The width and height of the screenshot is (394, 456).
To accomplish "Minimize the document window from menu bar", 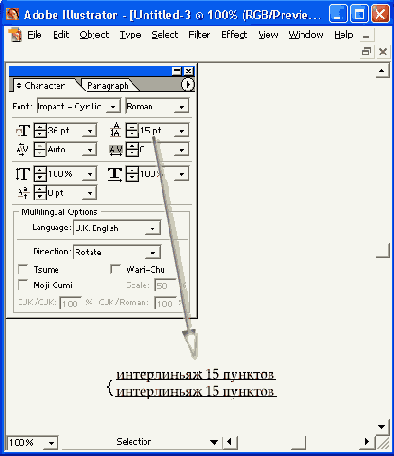I will coord(366,35).
